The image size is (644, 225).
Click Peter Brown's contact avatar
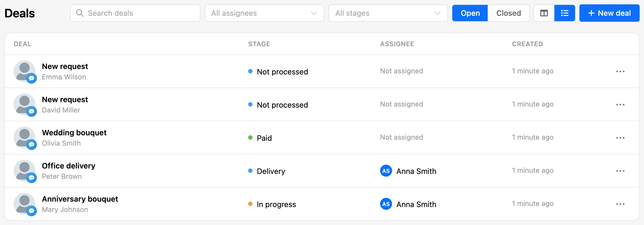(25, 171)
